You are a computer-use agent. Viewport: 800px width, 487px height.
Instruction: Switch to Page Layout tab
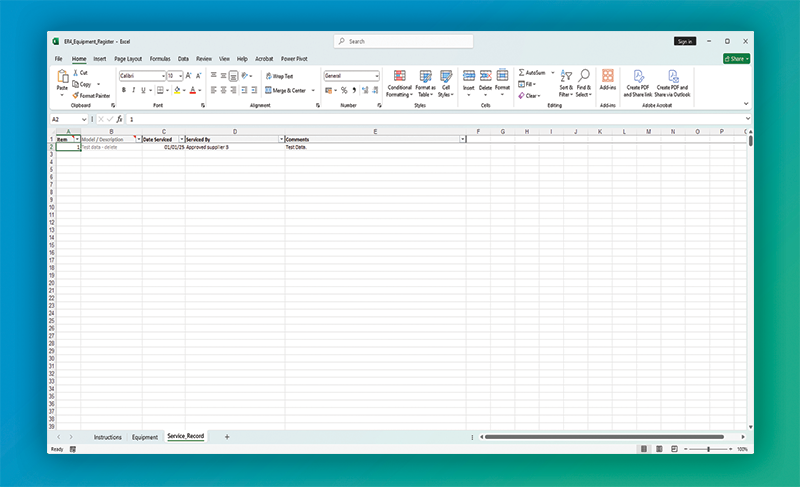click(x=128, y=59)
